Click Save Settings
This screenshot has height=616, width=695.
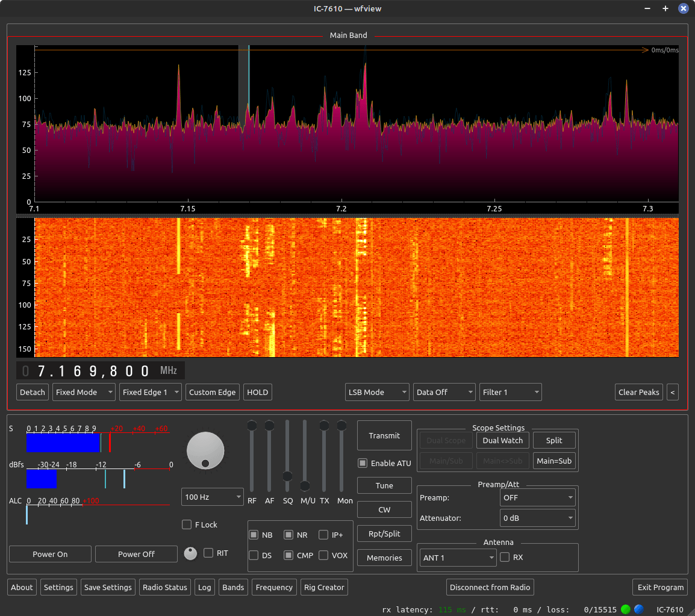108,587
